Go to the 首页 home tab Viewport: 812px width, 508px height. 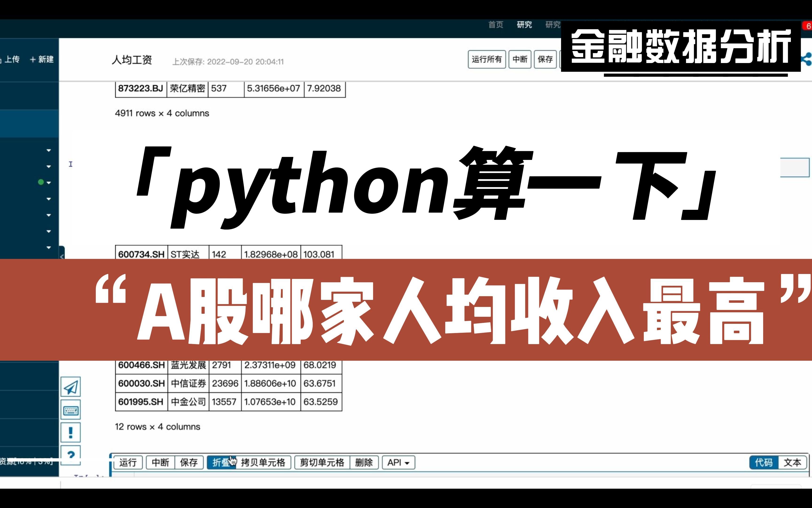point(496,24)
